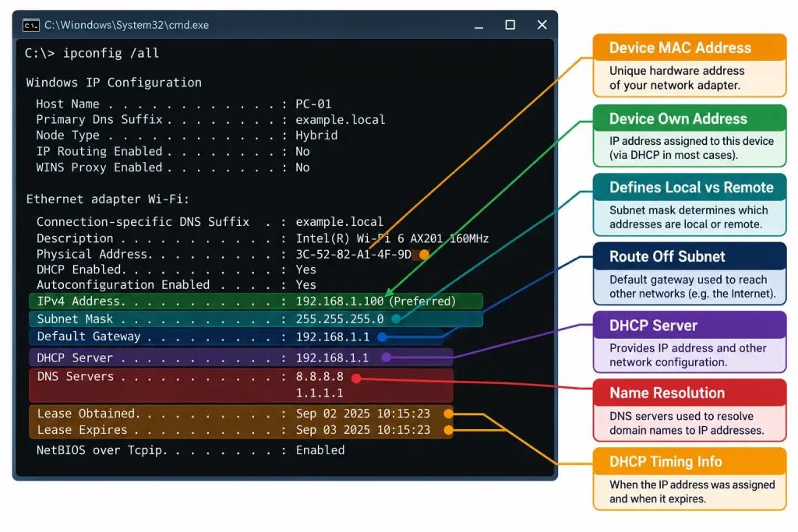Image resolution: width=798 pixels, height=532 pixels.
Task: Click the Primary Dns Suffix row
Action: 210,119
